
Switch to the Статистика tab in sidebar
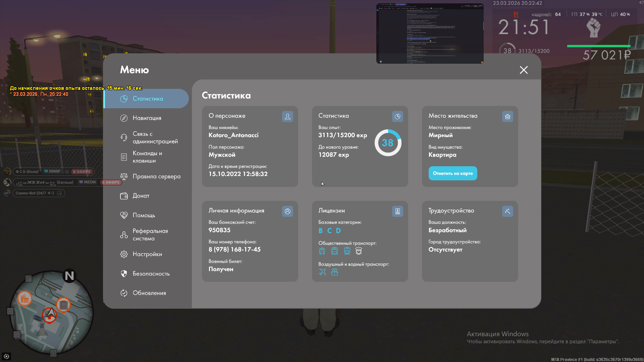[148, 99]
